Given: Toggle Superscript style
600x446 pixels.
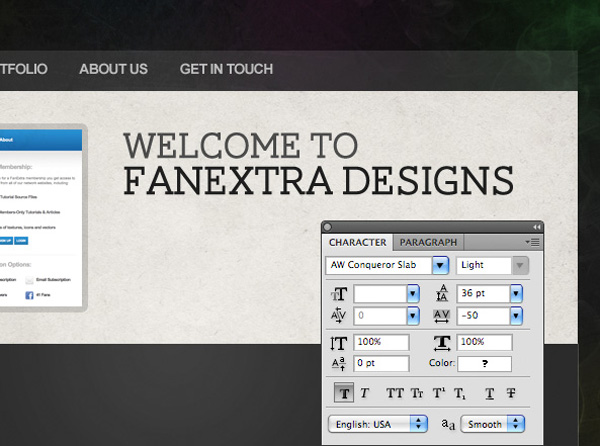Looking at the screenshot, I should coord(439,393).
